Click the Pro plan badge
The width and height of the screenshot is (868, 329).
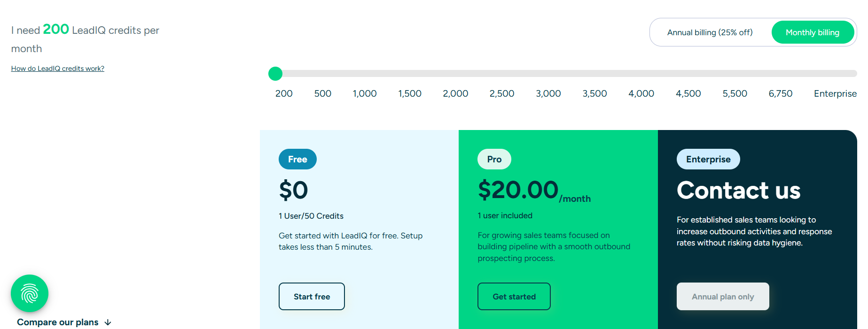tap(494, 159)
